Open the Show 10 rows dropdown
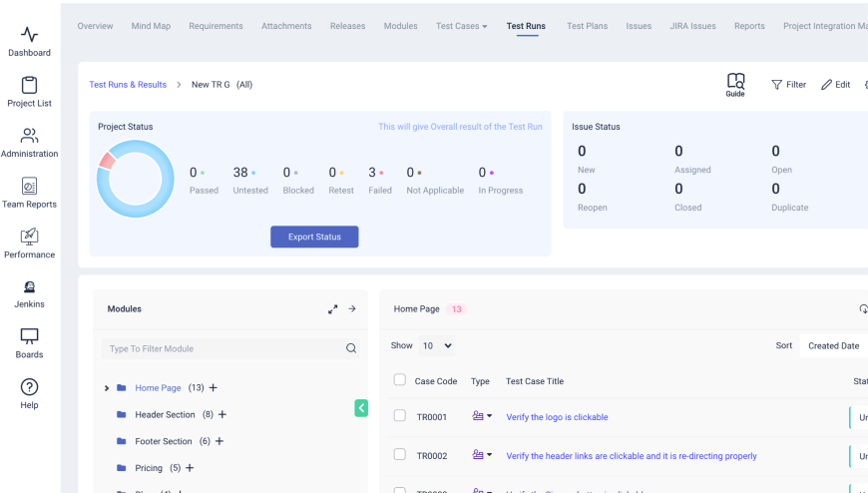868x493 pixels. click(435, 345)
